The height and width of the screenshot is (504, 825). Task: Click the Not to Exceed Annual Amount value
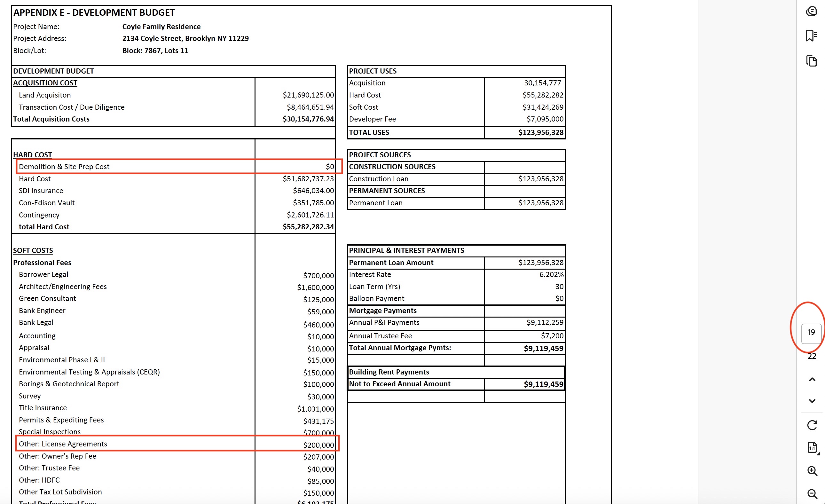click(x=543, y=384)
